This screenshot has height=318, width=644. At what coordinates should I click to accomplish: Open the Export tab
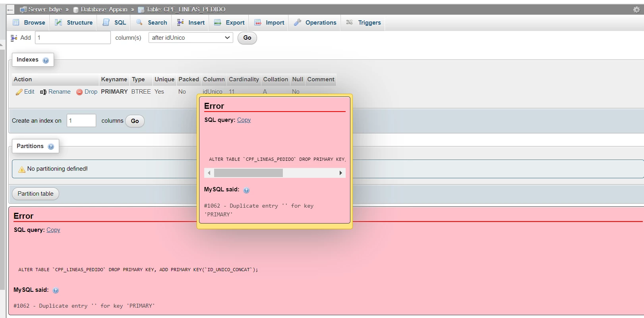tap(230, 23)
